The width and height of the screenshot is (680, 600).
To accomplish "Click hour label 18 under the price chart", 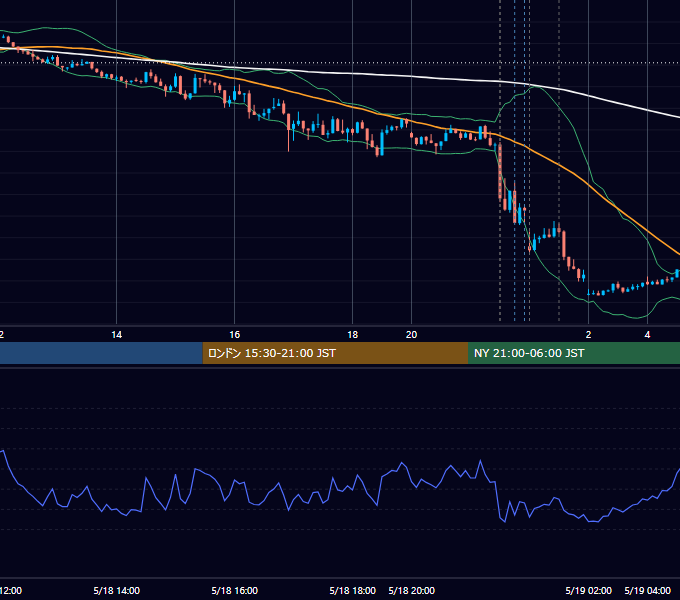I will pyautogui.click(x=353, y=335).
